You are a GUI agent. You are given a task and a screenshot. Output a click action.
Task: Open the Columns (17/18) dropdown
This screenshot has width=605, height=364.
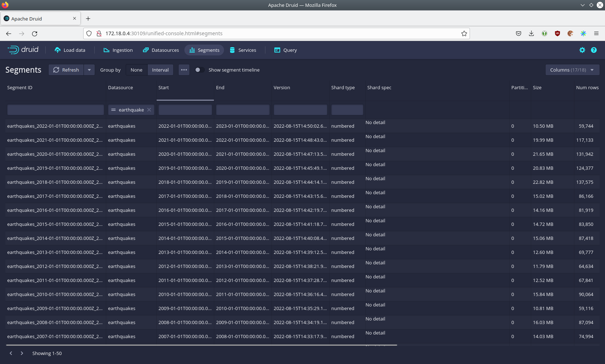point(572,70)
